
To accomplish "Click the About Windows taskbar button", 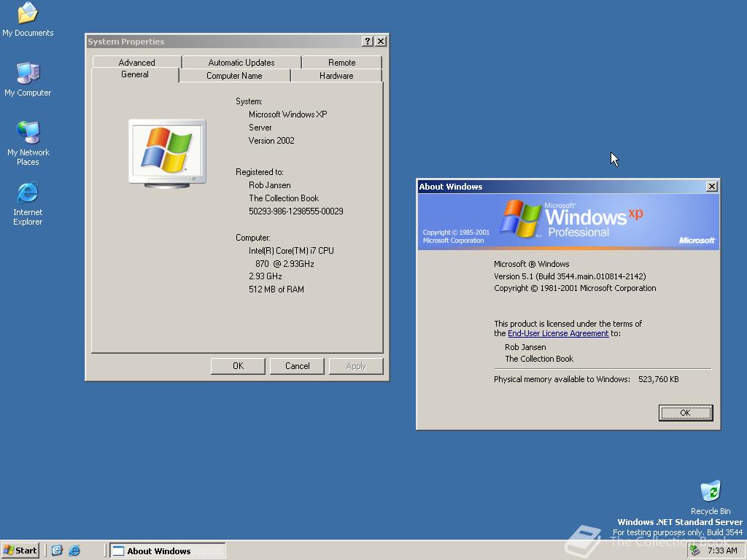I will click(168, 551).
